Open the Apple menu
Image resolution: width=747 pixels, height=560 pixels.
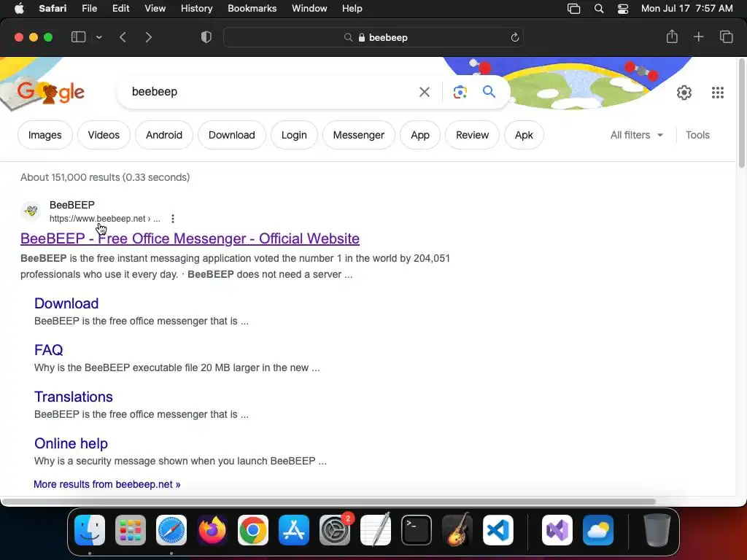click(x=19, y=9)
